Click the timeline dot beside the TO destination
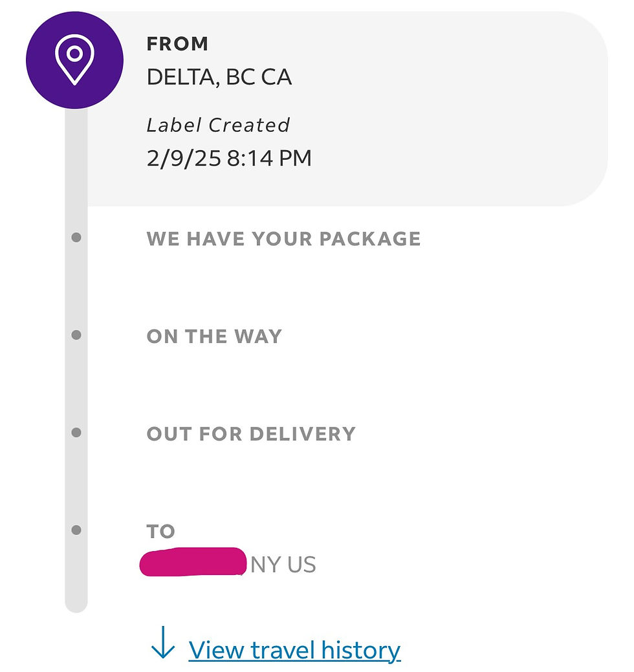634x672 pixels. pos(76,530)
